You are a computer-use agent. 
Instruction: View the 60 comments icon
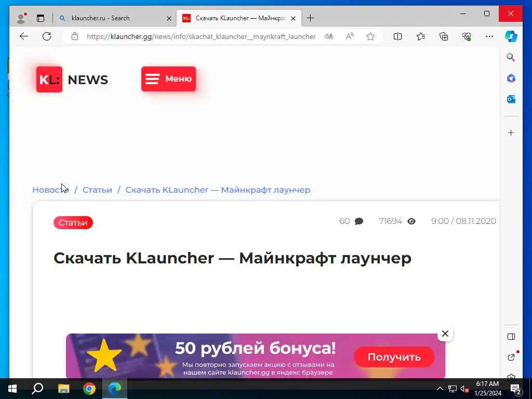tap(359, 221)
